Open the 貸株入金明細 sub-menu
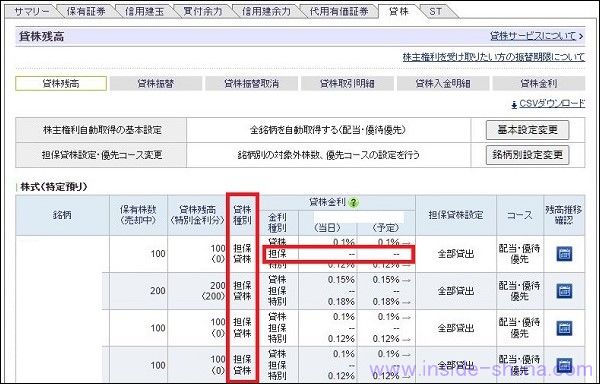 [443, 83]
